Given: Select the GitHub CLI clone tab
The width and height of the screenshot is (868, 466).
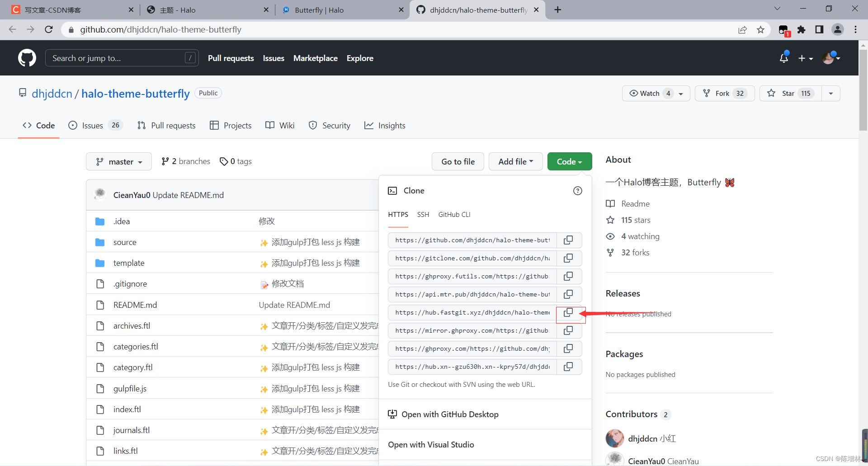Looking at the screenshot, I should click(454, 215).
